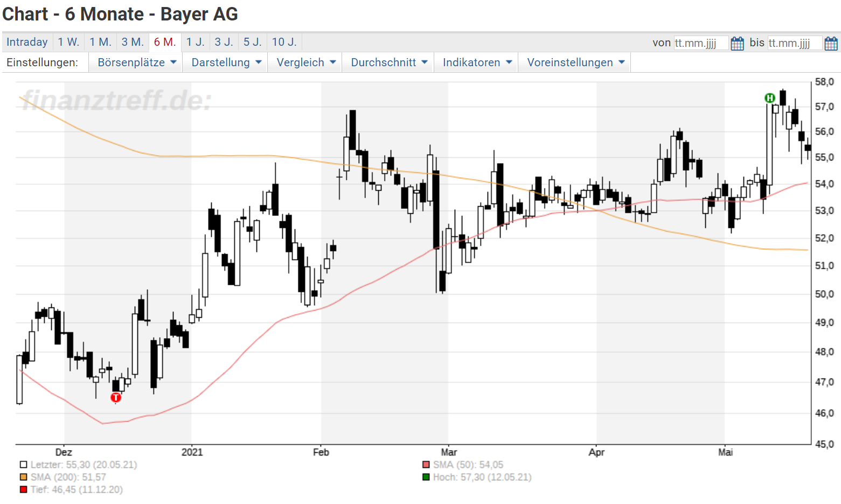This screenshot has height=504, width=841.
Task: Open the Darstellung dropdown
Action: (x=225, y=62)
